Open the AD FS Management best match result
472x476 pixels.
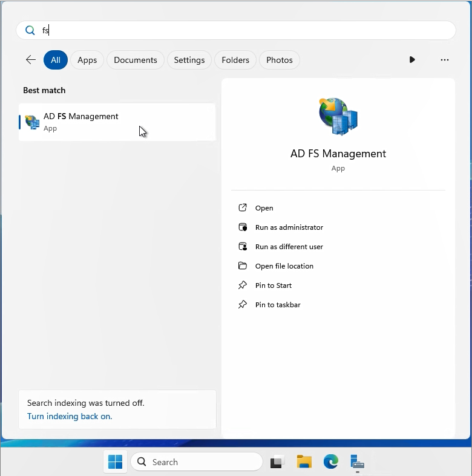[x=117, y=122]
